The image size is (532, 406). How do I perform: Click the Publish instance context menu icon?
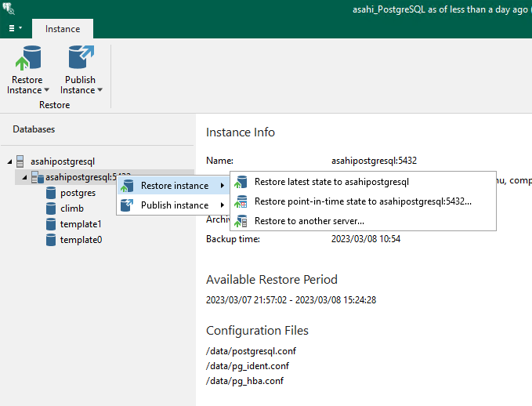[x=127, y=205]
